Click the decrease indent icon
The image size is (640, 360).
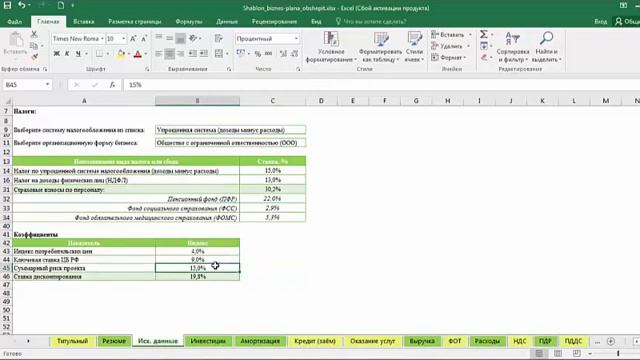point(192,53)
